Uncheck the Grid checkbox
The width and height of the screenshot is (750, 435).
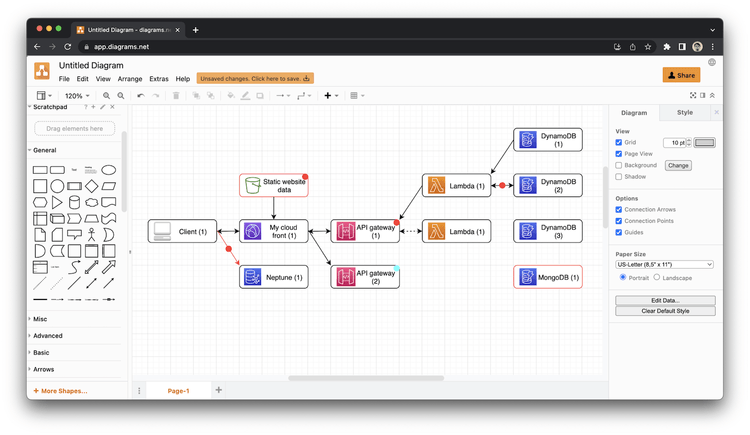[618, 142]
